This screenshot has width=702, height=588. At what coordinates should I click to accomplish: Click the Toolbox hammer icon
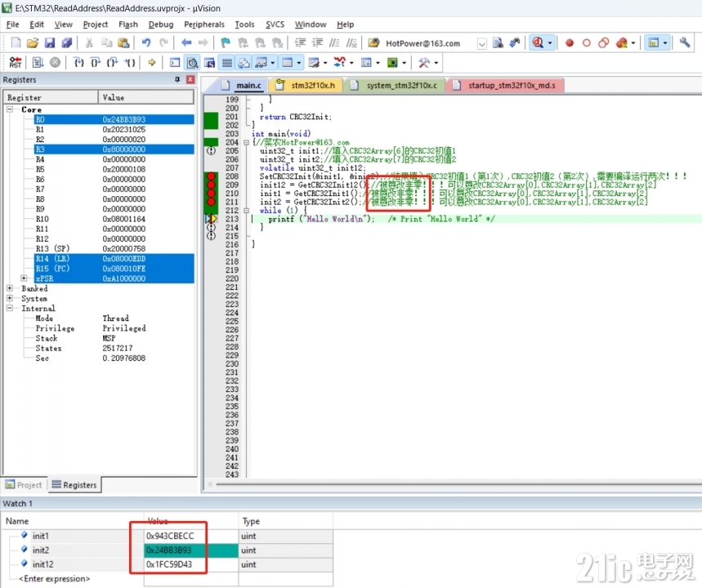click(x=423, y=63)
